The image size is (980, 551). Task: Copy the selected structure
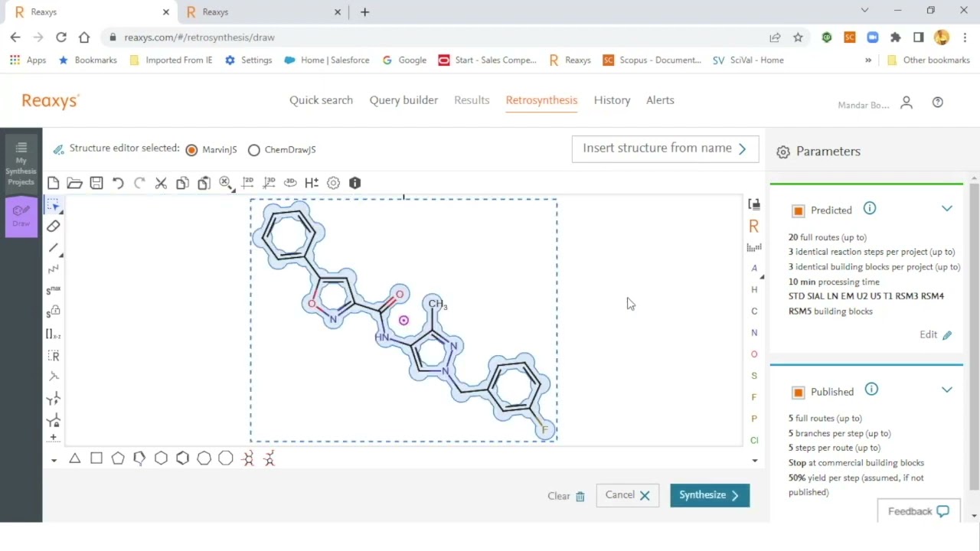(x=182, y=183)
